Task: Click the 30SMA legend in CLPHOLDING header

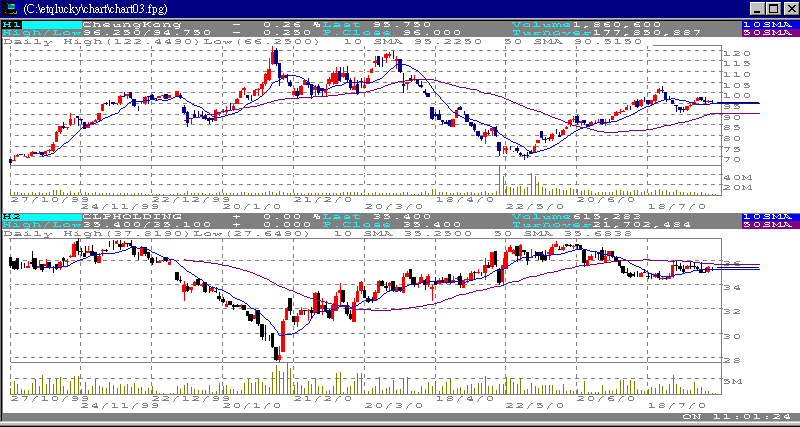Action: pyautogui.click(x=770, y=224)
